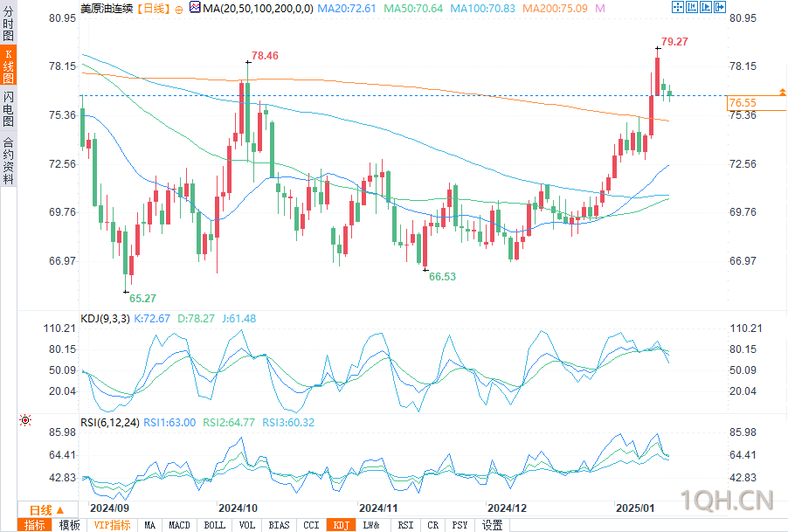788x532 pixels.
Task: Click the D:78.27 value
Action: tap(196, 319)
